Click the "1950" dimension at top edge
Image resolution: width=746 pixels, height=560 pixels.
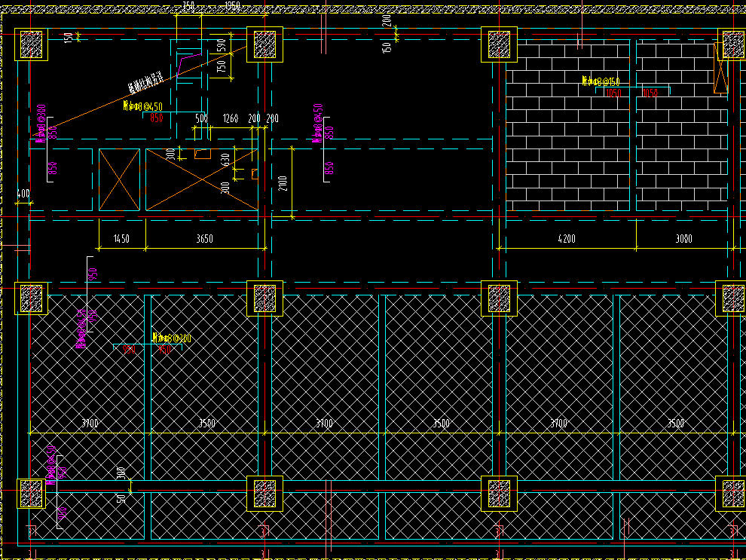(x=232, y=5)
